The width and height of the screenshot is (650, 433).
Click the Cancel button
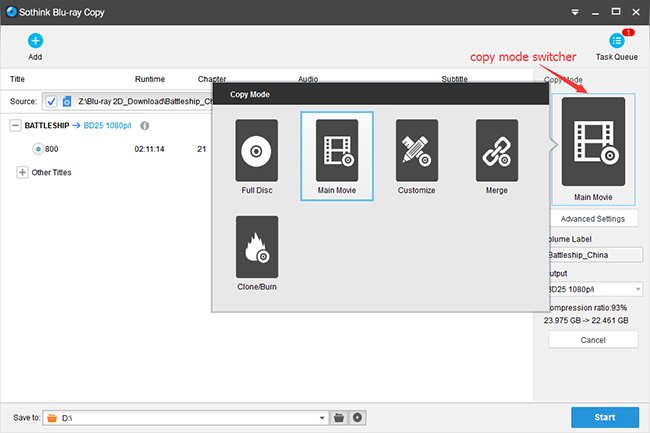click(x=593, y=340)
